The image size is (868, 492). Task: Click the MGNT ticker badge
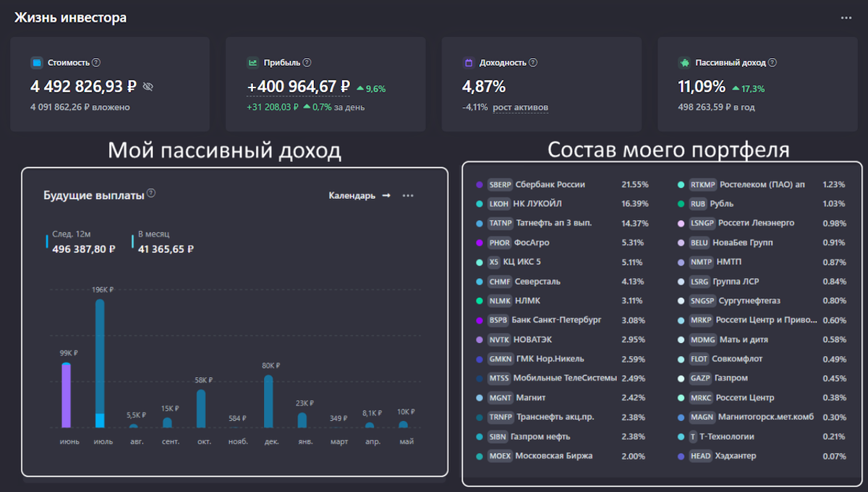coord(500,397)
